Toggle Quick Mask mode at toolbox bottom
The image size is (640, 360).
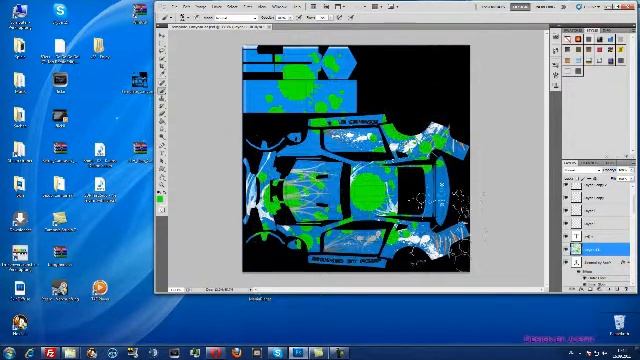(x=162, y=210)
